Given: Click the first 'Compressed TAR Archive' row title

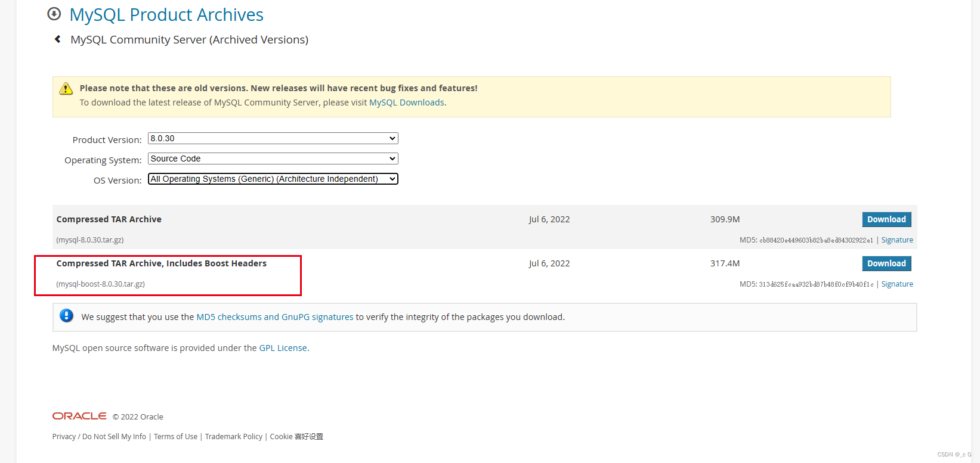Looking at the screenshot, I should pos(109,219).
